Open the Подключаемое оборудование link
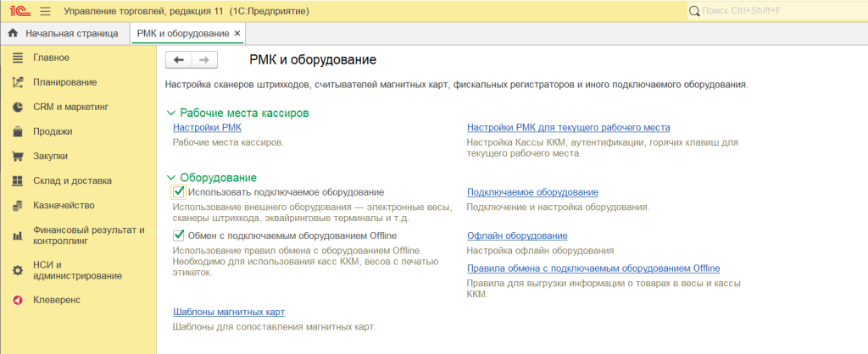The image size is (868, 354). click(x=532, y=192)
